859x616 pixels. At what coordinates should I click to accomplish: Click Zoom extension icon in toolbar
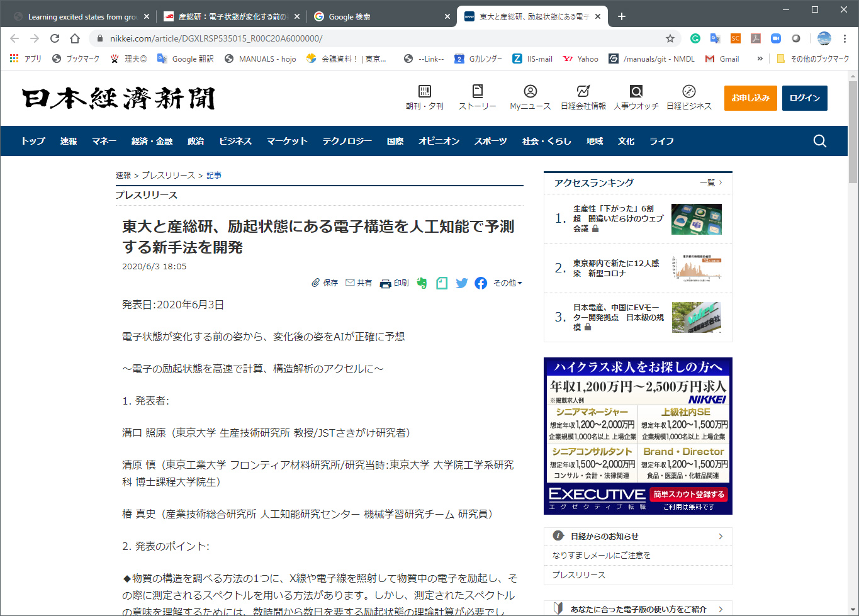pyautogui.click(x=776, y=38)
